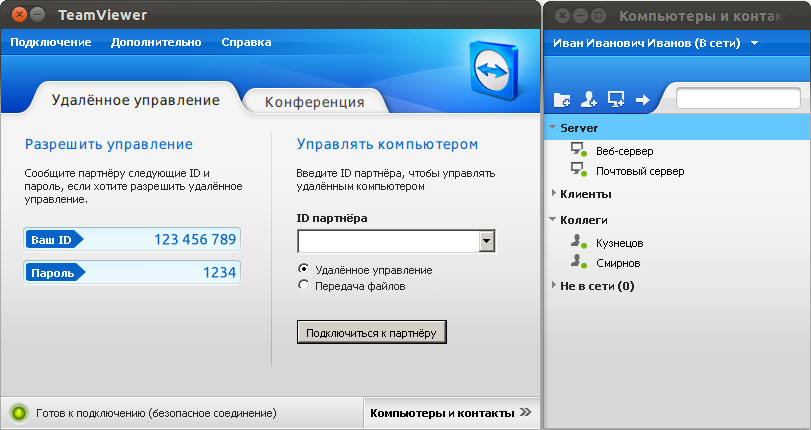811x430 pixels.
Task: Expand the Не в сети (0) group
Action: pyautogui.click(x=553, y=285)
